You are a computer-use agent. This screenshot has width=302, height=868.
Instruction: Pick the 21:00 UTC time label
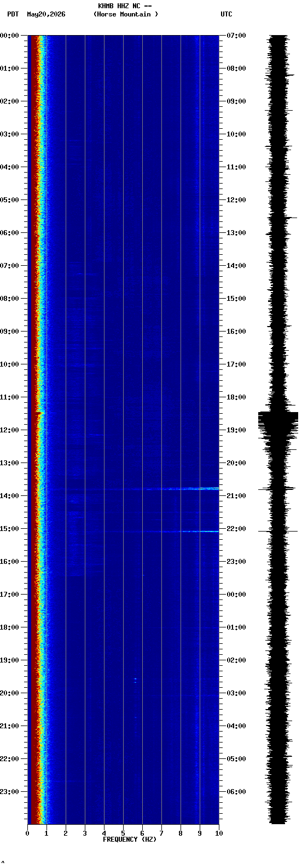pos(236,496)
